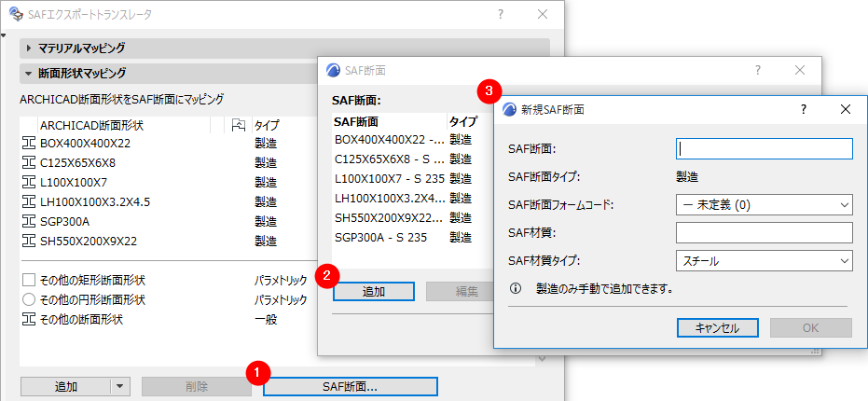Click the profile icon beside SGP300A
Image resolution: width=868 pixels, height=401 pixels.
(x=28, y=222)
